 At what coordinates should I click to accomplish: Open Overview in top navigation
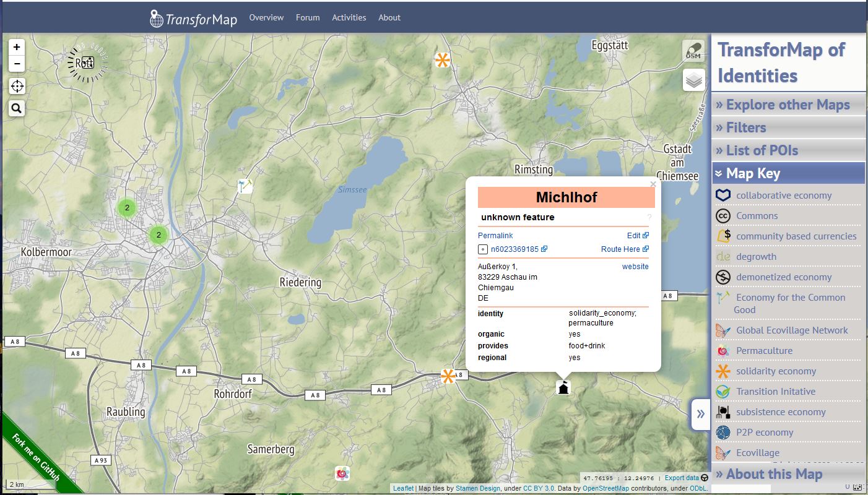click(266, 17)
